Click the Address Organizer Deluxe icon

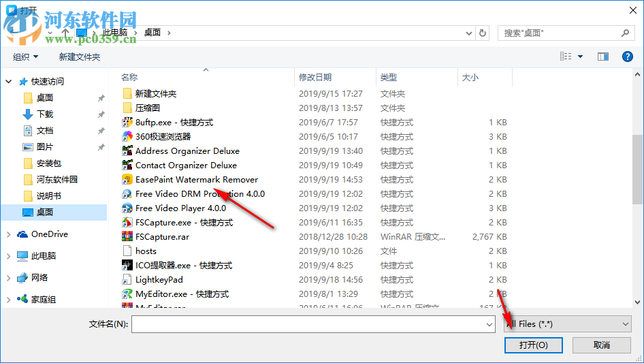coord(127,151)
